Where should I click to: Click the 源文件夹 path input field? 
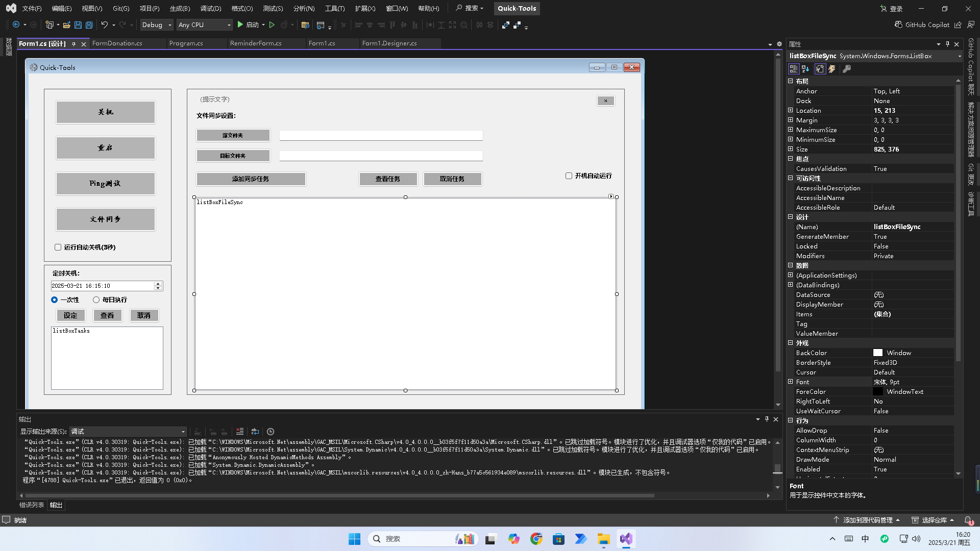point(381,135)
